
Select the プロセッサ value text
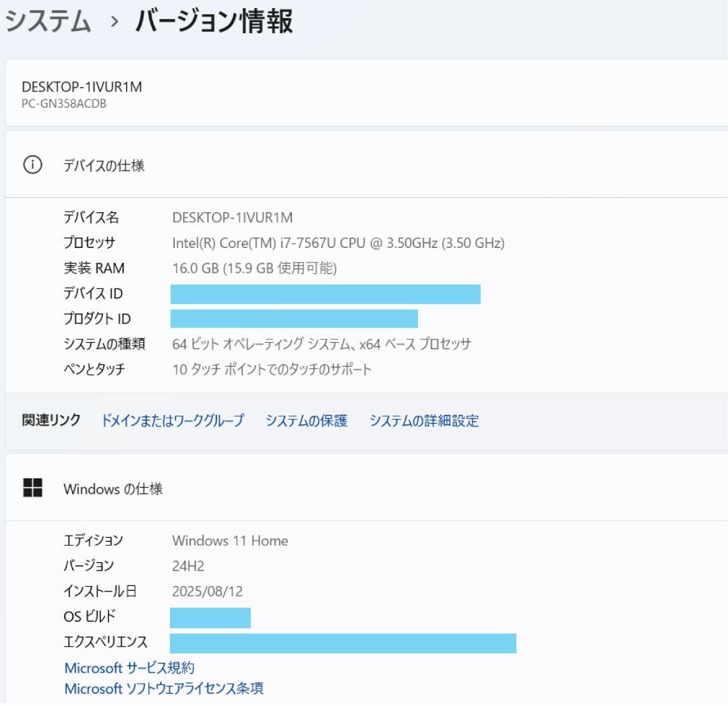(x=337, y=243)
